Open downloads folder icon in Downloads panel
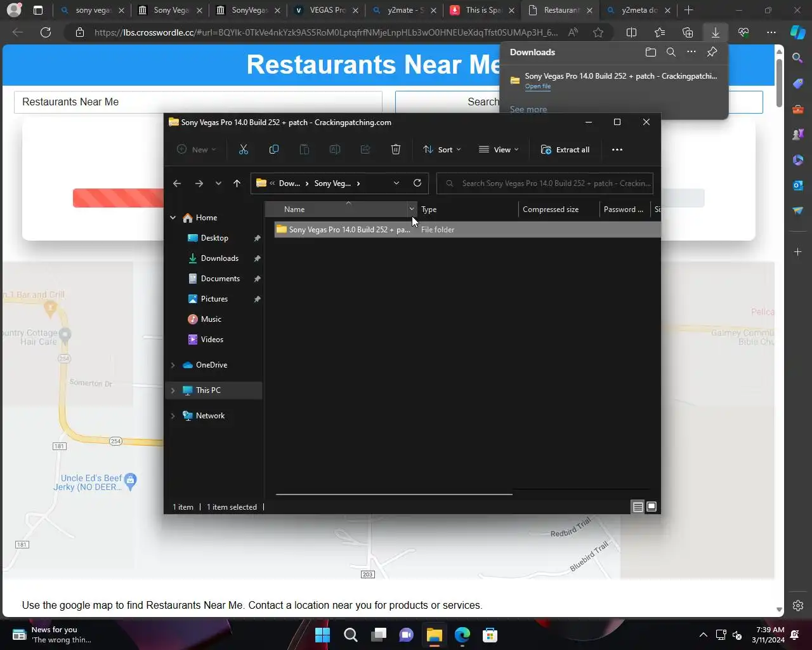The image size is (812, 650). click(x=651, y=52)
